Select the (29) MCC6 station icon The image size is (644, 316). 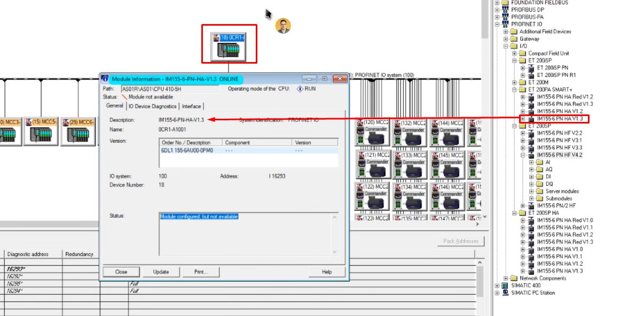[x=78, y=132]
